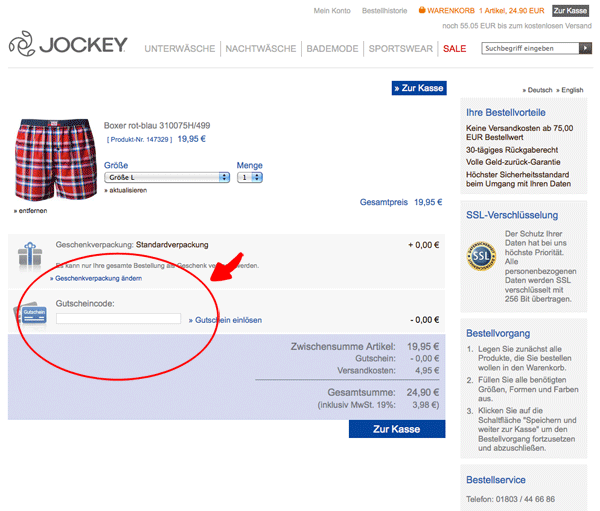This screenshot has height=511, width=600.
Task: Click the Gesamtpreis 19,95 € text
Action: (x=401, y=202)
